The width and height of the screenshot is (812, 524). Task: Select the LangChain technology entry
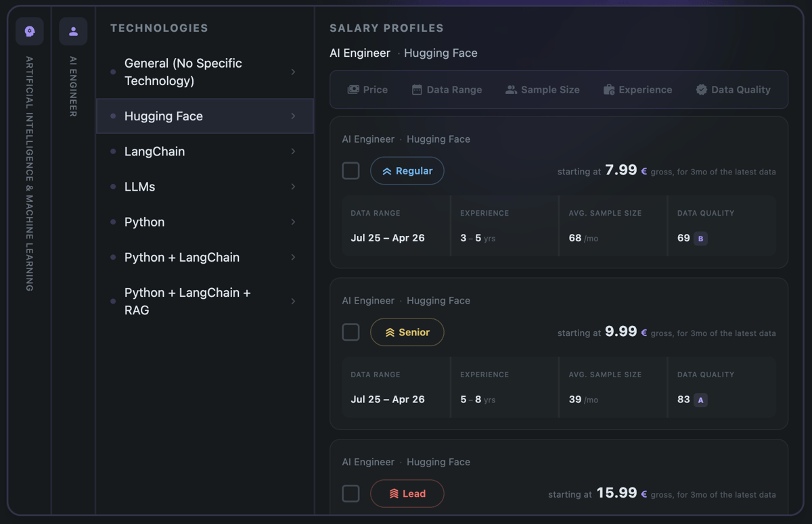coord(205,151)
